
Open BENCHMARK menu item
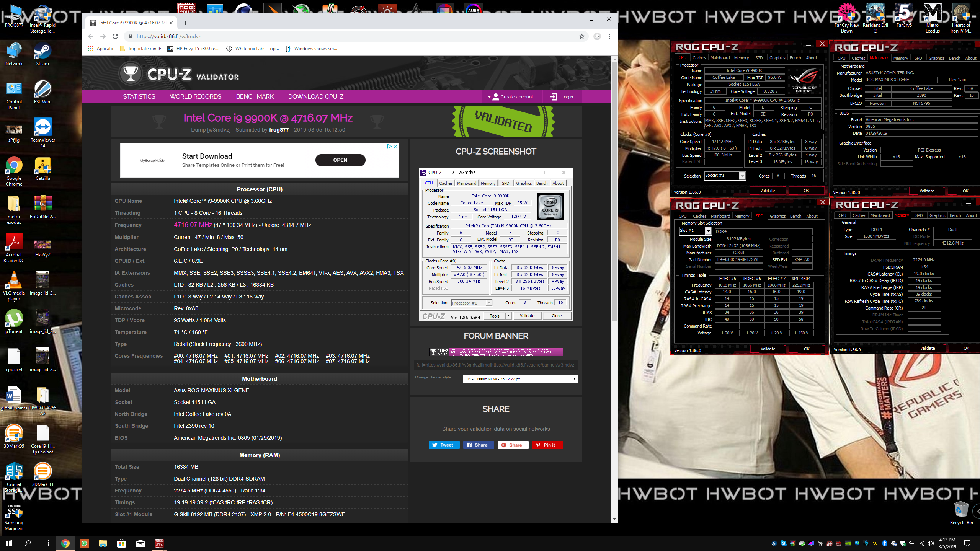pyautogui.click(x=255, y=96)
